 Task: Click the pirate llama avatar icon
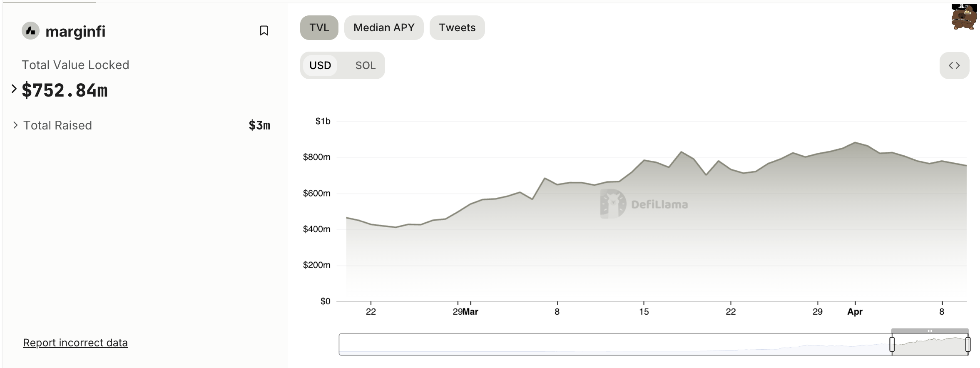click(x=964, y=17)
